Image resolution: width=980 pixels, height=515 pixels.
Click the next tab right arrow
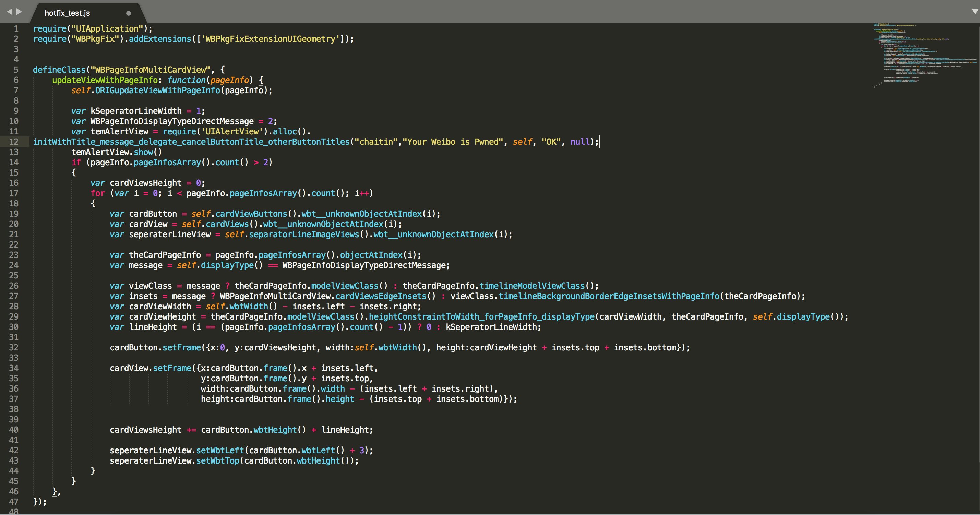coord(19,12)
